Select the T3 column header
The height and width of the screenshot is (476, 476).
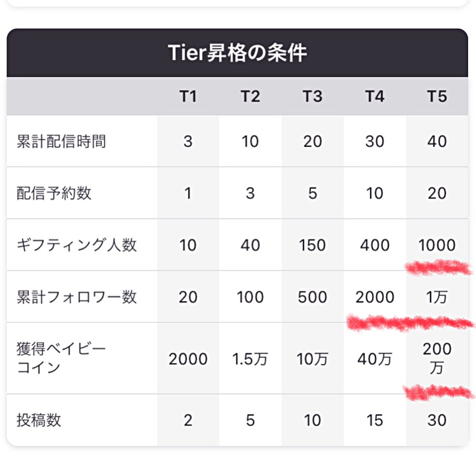[x=312, y=96]
